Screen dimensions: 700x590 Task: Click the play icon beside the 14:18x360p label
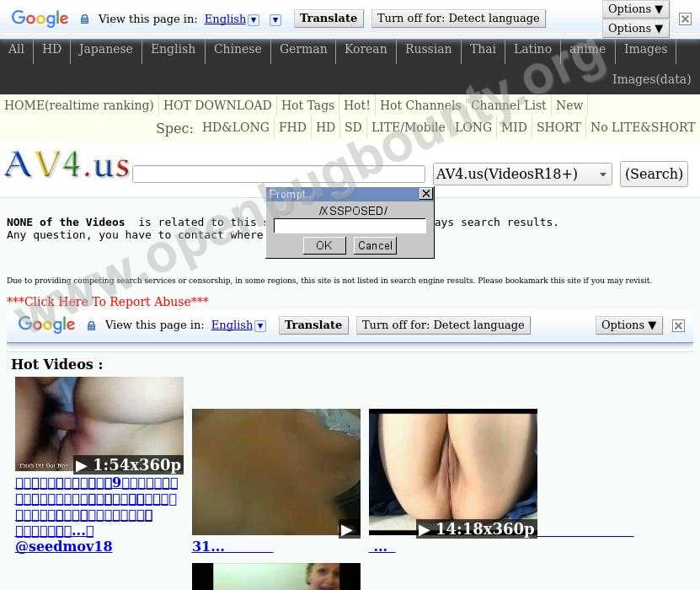point(424,530)
